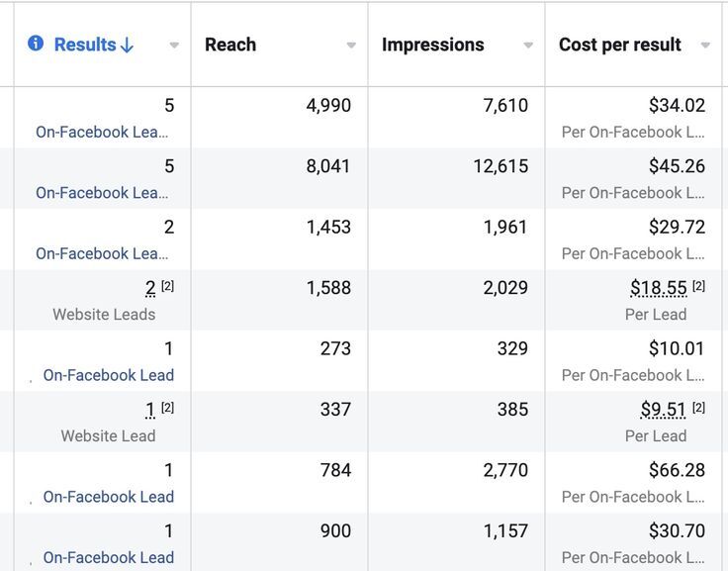Click the underlined $9.51 cost value
Image resolution: width=728 pixels, height=571 pixels.
(663, 409)
